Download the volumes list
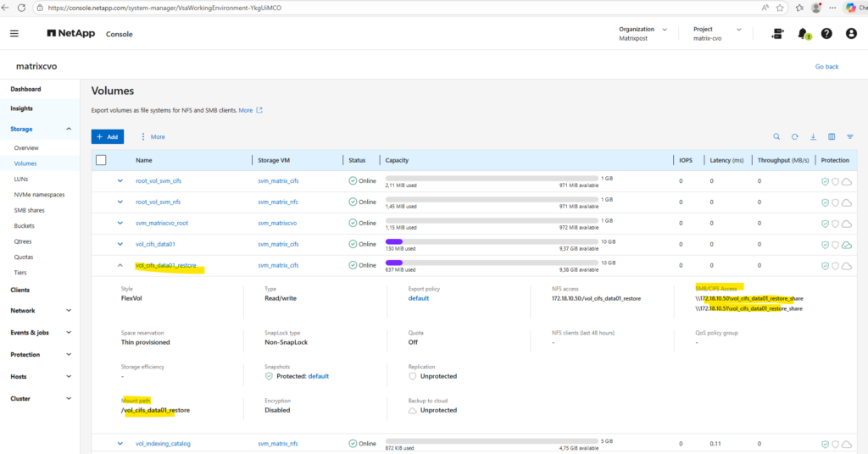The image size is (868, 454). pos(813,136)
